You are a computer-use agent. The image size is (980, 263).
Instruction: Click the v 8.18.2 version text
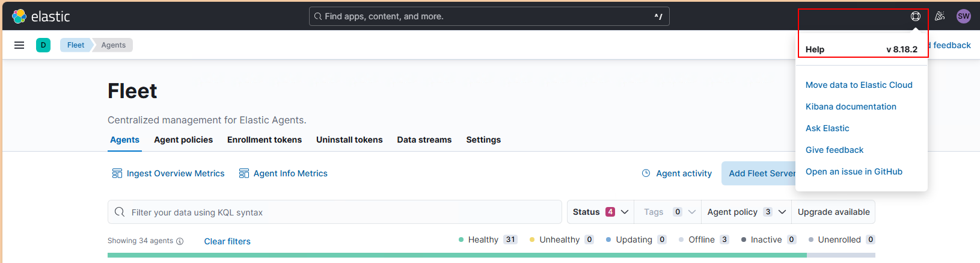click(x=902, y=49)
